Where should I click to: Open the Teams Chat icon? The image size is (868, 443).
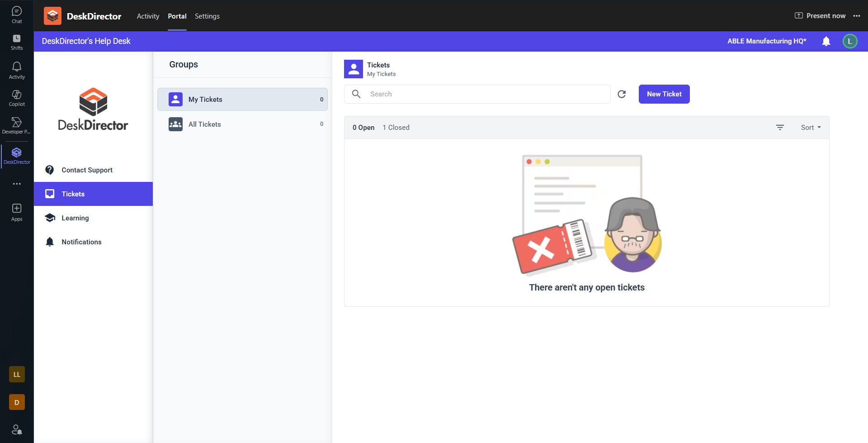click(x=17, y=14)
